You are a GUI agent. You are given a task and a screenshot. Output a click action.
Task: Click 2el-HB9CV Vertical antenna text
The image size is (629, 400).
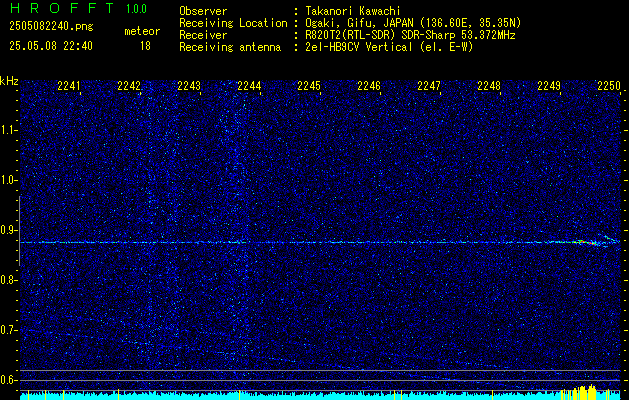pyautogui.click(x=389, y=47)
